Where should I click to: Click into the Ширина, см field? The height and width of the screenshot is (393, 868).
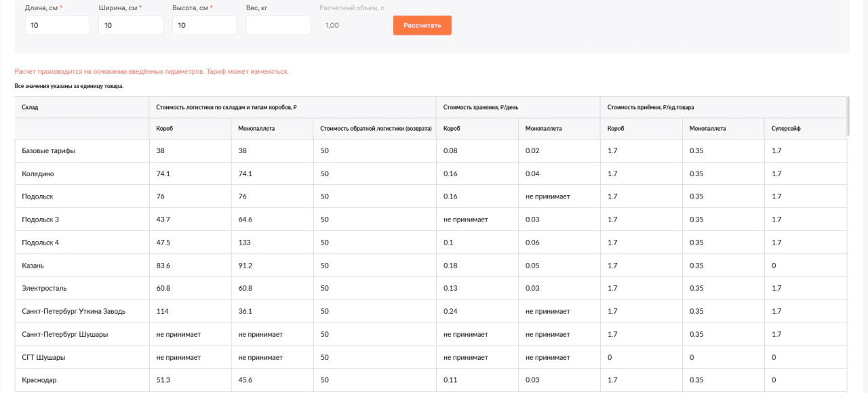pyautogui.click(x=130, y=25)
